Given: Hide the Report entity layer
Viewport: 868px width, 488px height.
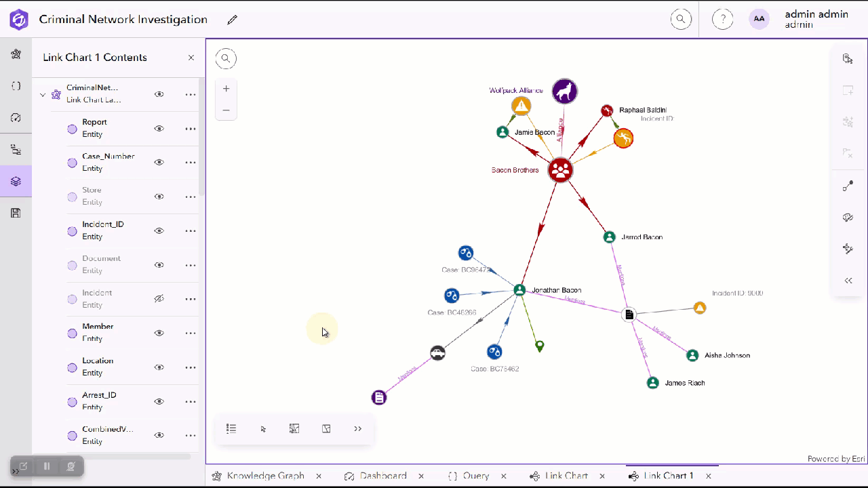Looking at the screenshot, I should [159, 128].
